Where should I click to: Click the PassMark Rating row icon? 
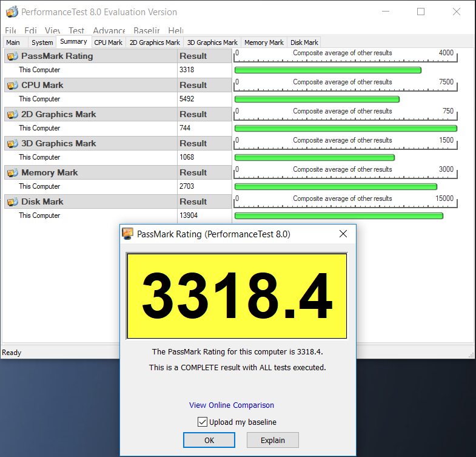[12, 56]
